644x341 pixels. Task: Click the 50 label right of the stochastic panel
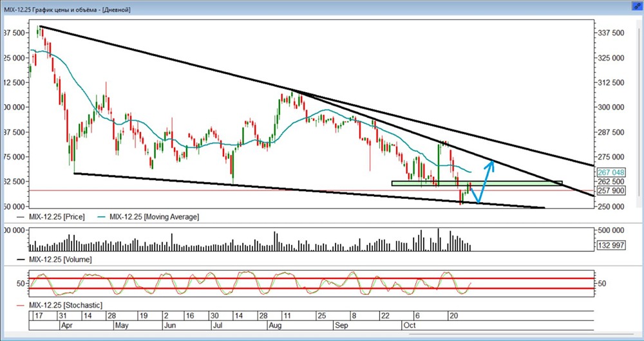click(x=603, y=283)
